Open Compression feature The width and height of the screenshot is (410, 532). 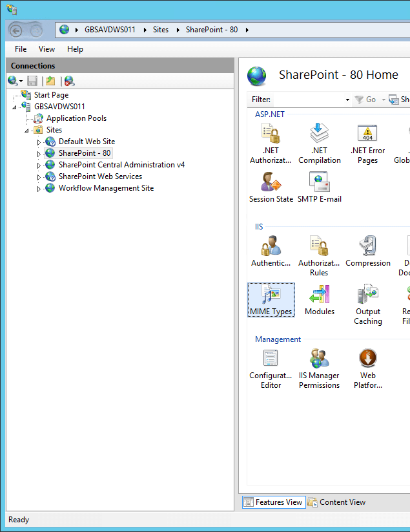click(368, 251)
